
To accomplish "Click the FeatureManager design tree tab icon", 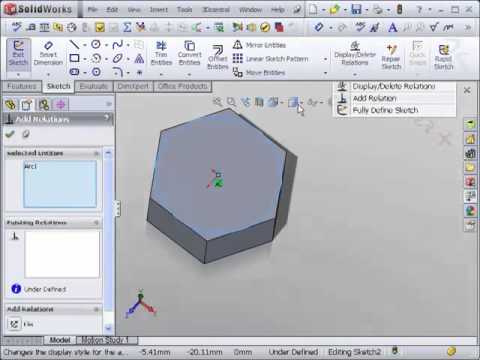I will coord(11,105).
